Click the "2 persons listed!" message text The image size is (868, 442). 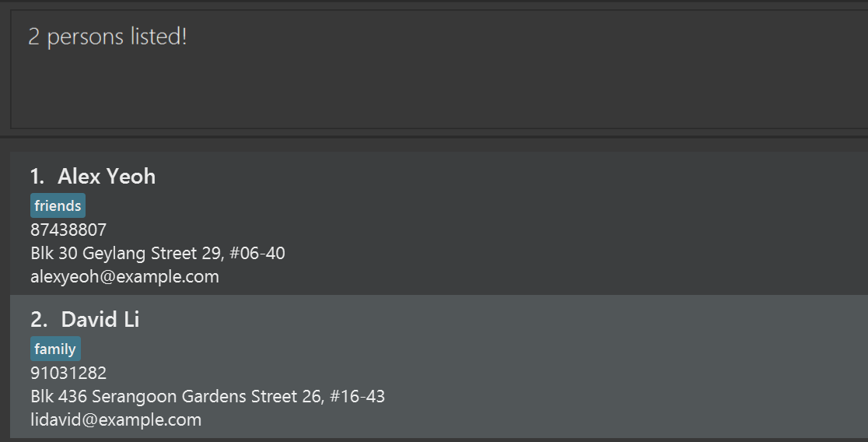[107, 37]
